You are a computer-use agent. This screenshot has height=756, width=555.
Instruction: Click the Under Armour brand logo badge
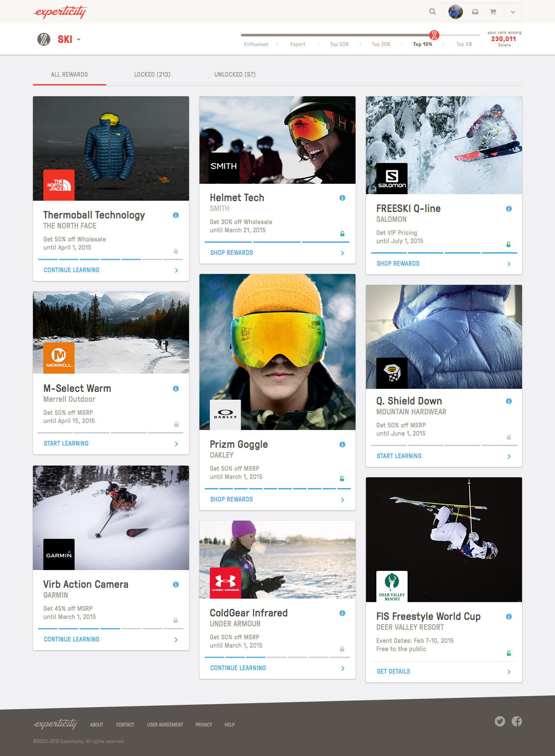coord(225,583)
